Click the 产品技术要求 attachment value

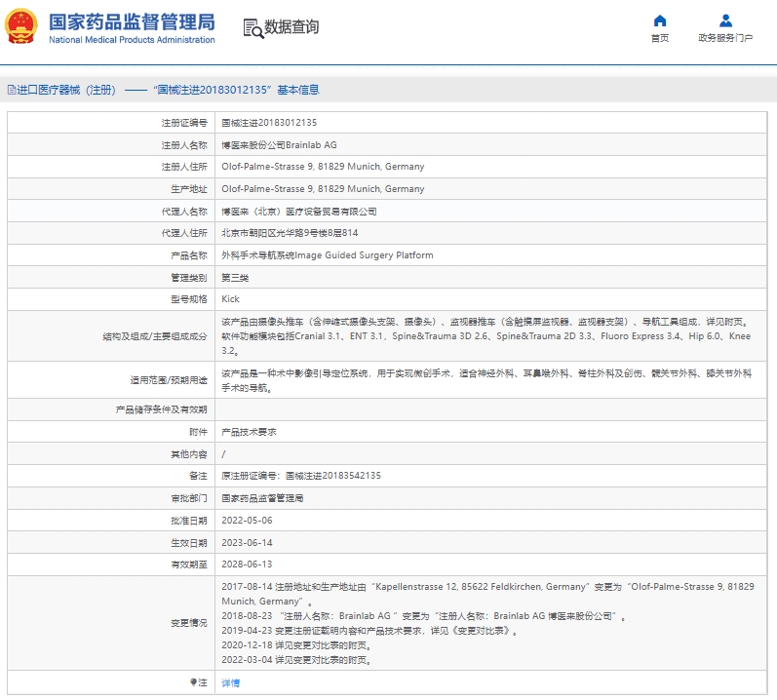coord(249,432)
